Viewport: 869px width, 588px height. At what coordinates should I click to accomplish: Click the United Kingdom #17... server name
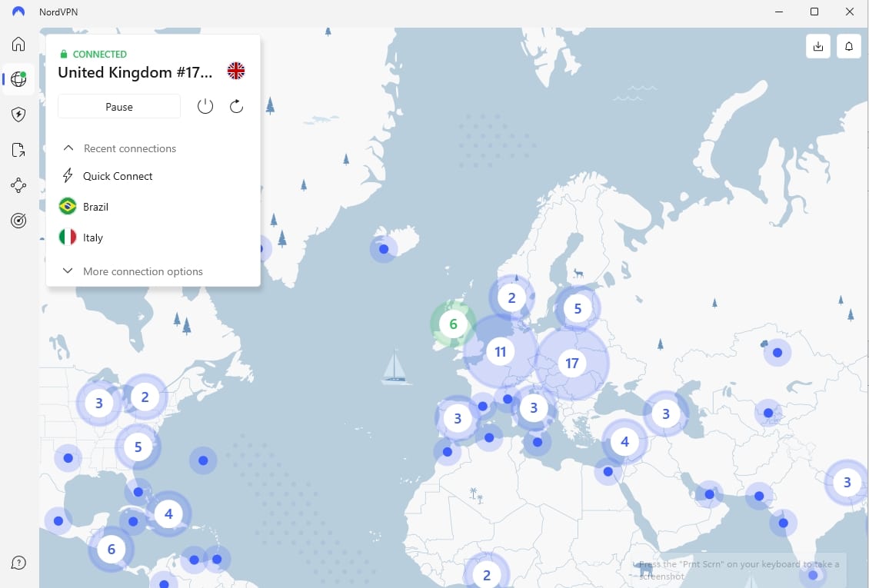point(135,72)
